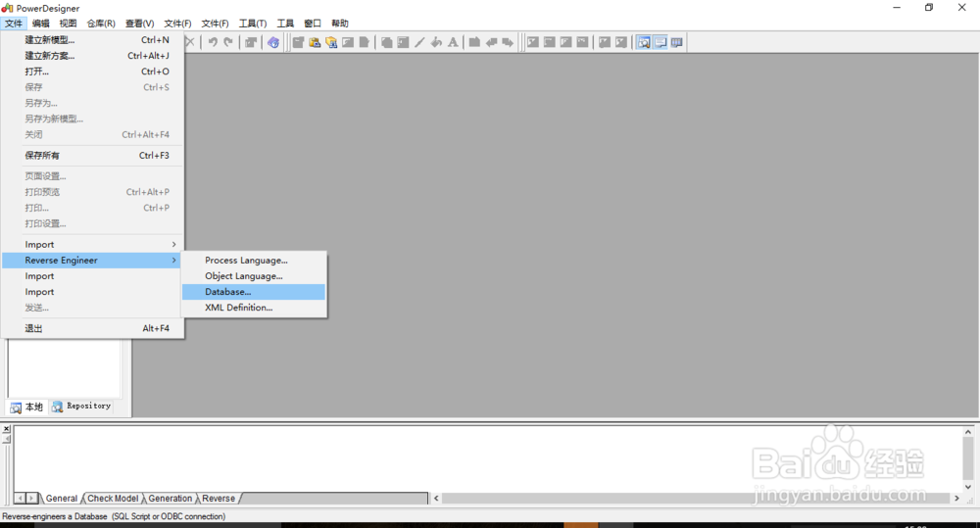
Task: Click output tabs scroll-right arrow
Action: tap(32, 498)
